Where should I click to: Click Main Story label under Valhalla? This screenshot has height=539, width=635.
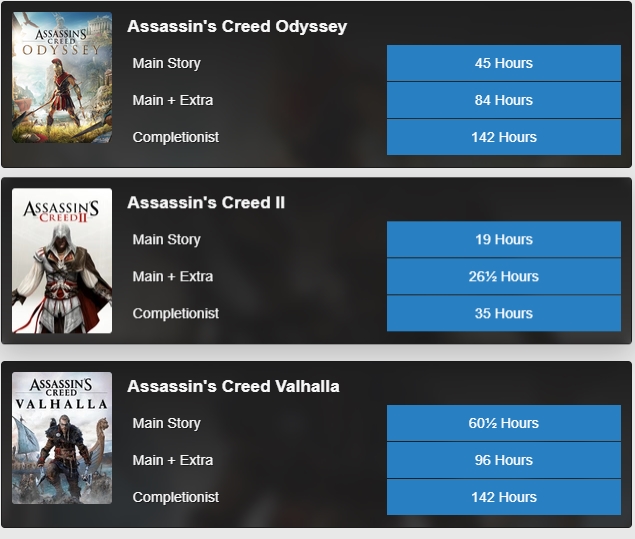167,424
